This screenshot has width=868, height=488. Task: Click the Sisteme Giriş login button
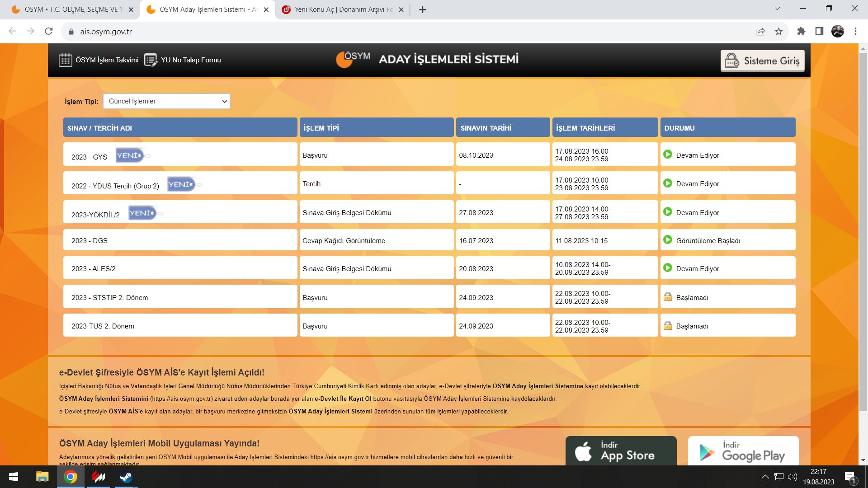click(762, 61)
